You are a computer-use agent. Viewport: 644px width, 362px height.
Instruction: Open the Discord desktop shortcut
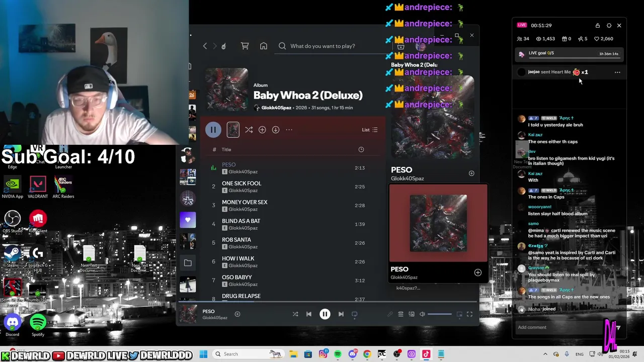13,325
